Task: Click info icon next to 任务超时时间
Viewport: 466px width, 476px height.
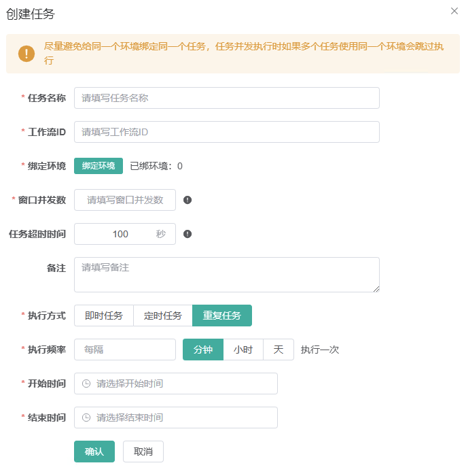Action: tap(187, 234)
